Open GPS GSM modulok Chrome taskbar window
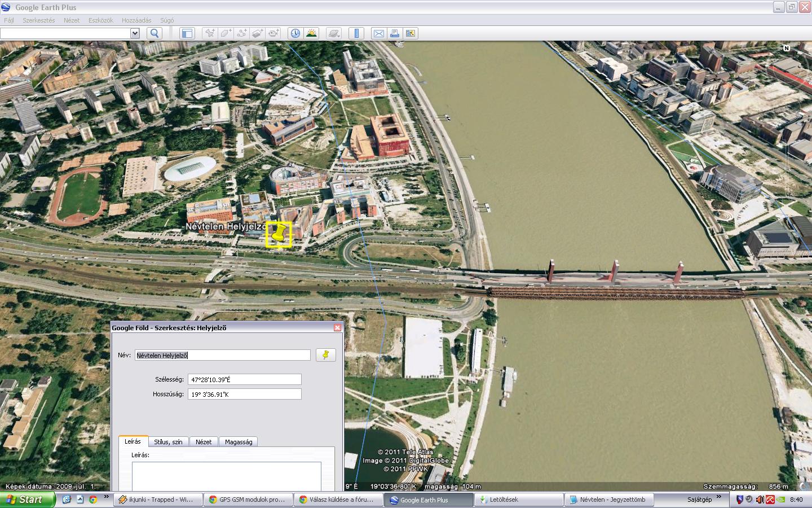 coord(249,500)
